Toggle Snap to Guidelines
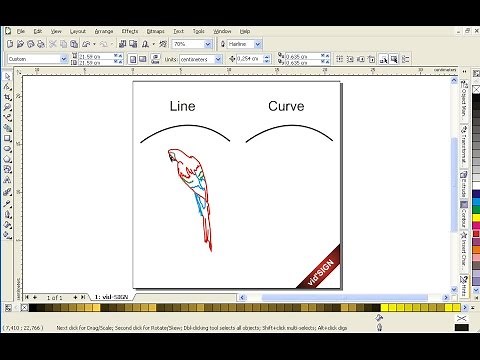This screenshot has height=360, width=480. 350,59
